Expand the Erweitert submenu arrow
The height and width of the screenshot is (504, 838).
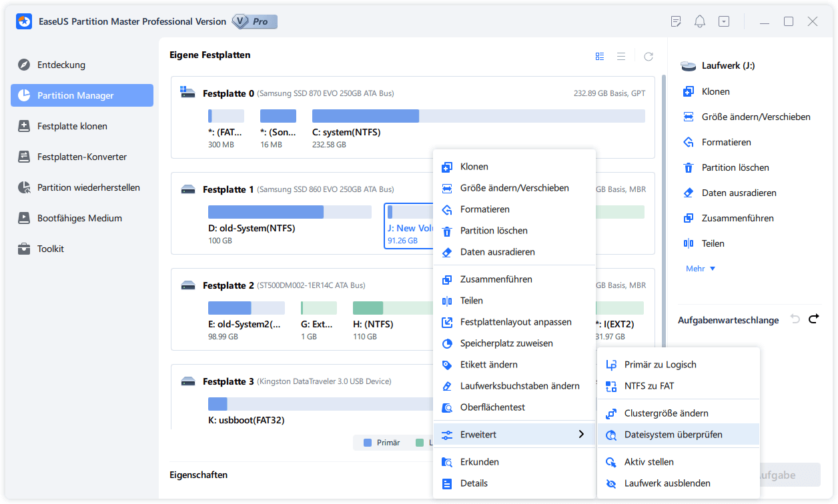(582, 435)
